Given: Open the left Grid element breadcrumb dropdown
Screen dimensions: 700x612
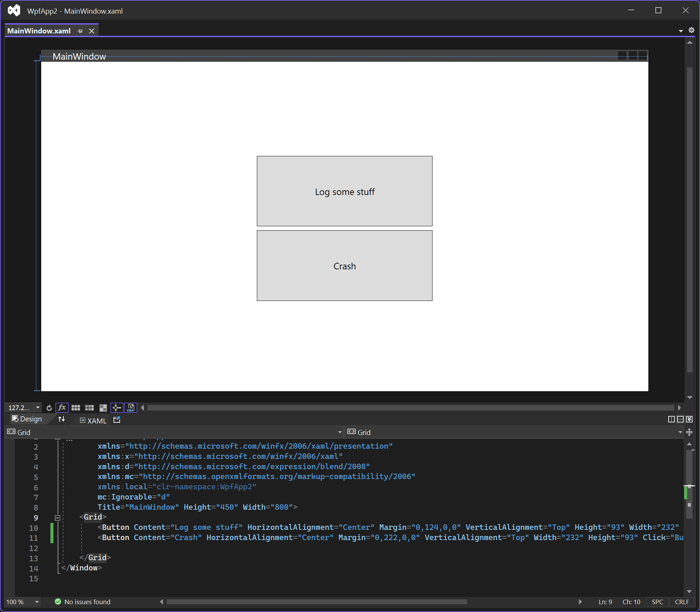Looking at the screenshot, I should click(x=339, y=432).
